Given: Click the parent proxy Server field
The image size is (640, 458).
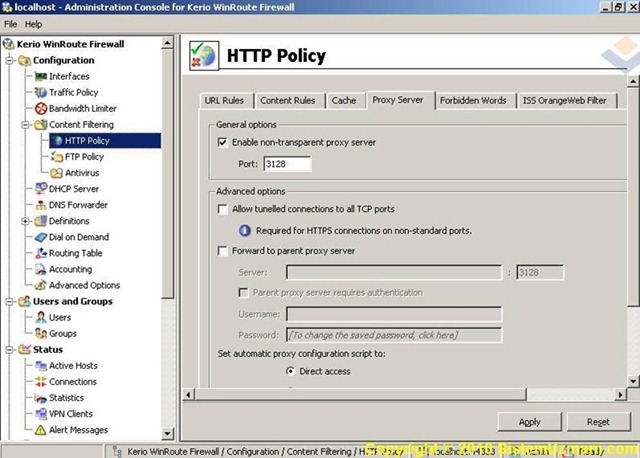Looking at the screenshot, I should pos(394,273).
